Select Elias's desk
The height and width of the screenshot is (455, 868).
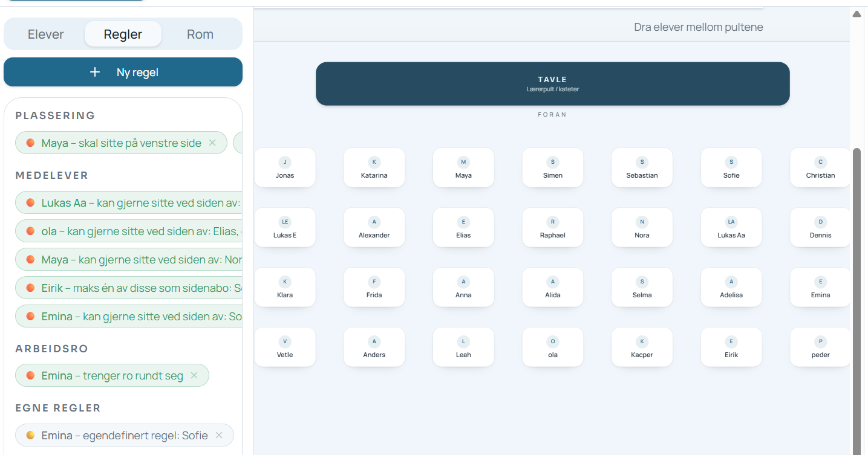click(463, 228)
